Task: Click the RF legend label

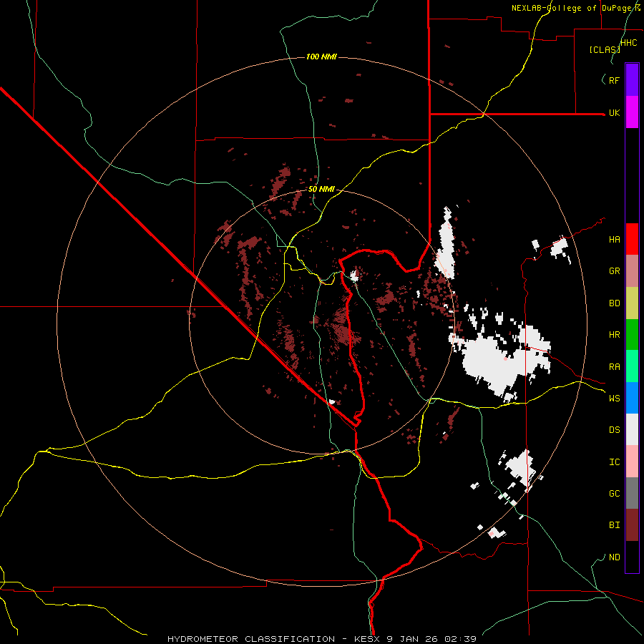Action: 614,80
